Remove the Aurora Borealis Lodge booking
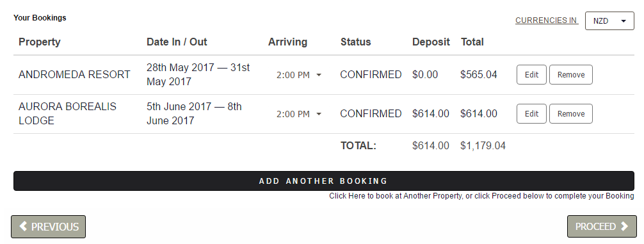644x244 pixels. [571, 114]
